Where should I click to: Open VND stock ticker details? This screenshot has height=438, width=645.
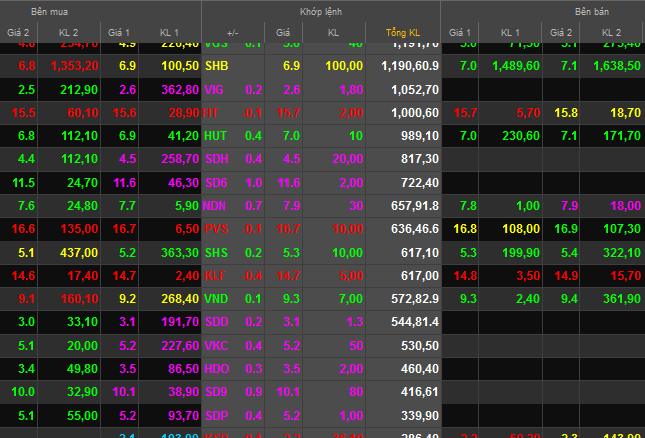[x=217, y=298]
